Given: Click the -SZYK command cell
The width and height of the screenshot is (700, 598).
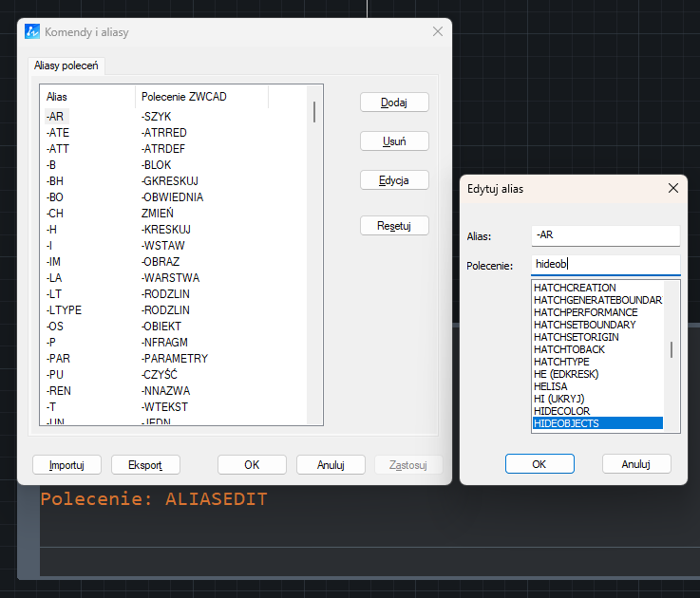Looking at the screenshot, I should coord(157,117).
